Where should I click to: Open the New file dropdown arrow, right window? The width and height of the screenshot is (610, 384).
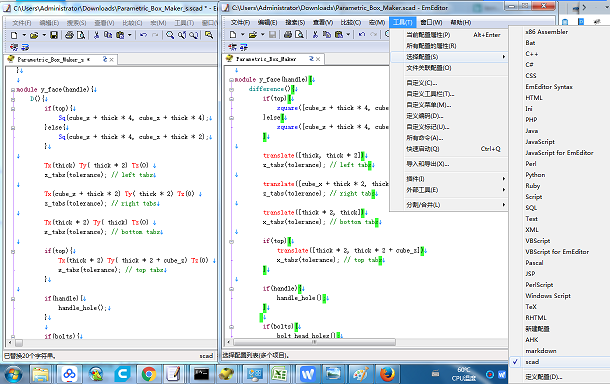[x=242, y=35]
